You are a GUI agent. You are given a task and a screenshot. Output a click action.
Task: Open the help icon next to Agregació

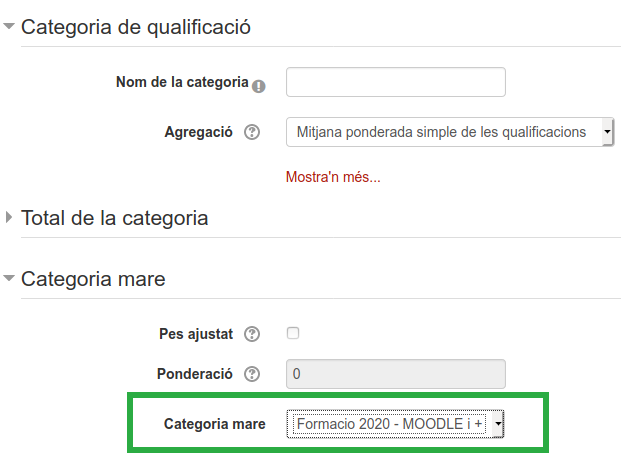(252, 132)
